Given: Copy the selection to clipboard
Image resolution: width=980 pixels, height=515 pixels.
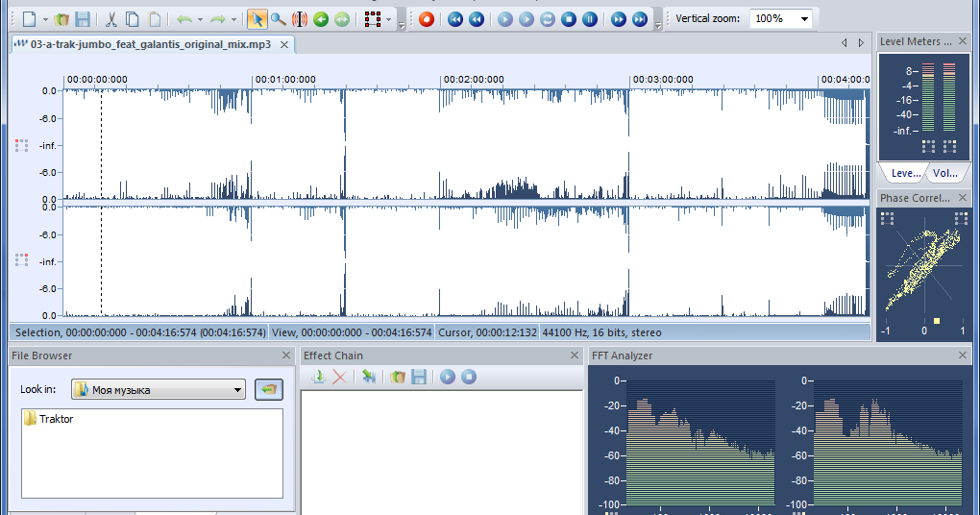Looking at the screenshot, I should 133,19.
